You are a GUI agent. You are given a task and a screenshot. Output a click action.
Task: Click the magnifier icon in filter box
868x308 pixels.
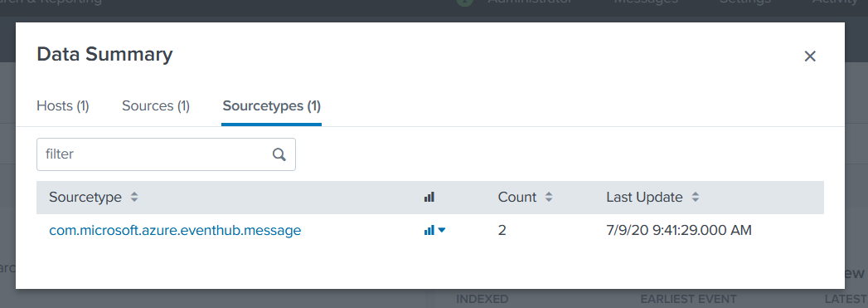pos(279,154)
